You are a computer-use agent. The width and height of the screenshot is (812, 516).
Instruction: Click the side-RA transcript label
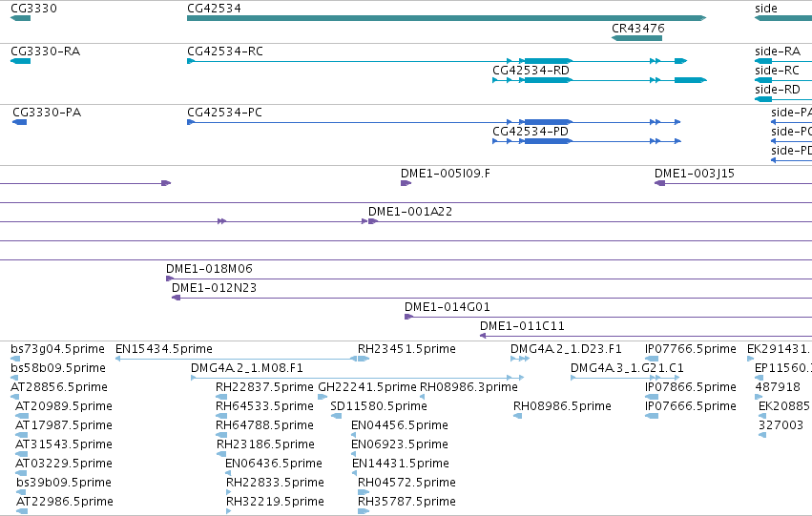pyautogui.click(x=778, y=52)
